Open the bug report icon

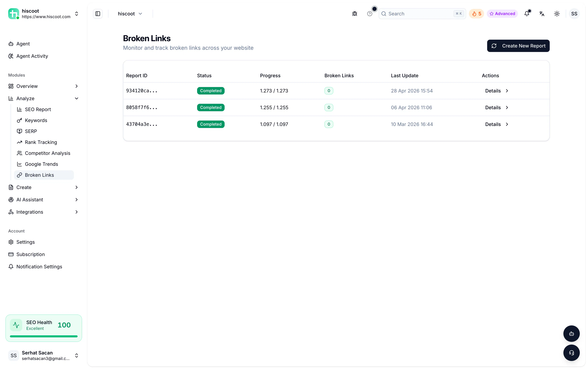pos(354,14)
